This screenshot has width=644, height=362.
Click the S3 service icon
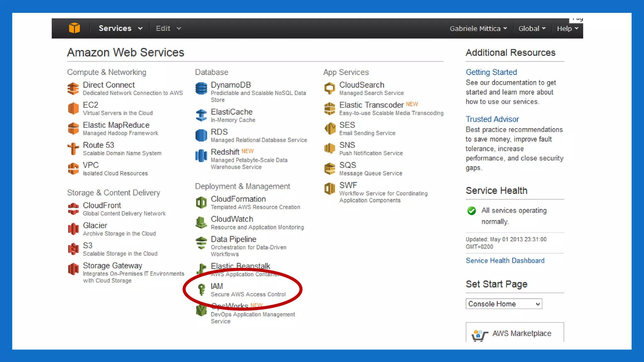(x=73, y=249)
